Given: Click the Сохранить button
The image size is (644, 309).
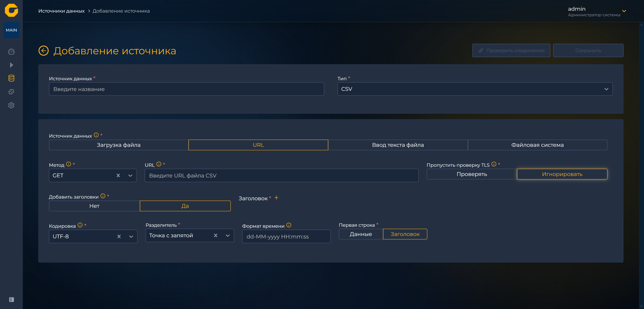Looking at the screenshot, I should click(588, 50).
